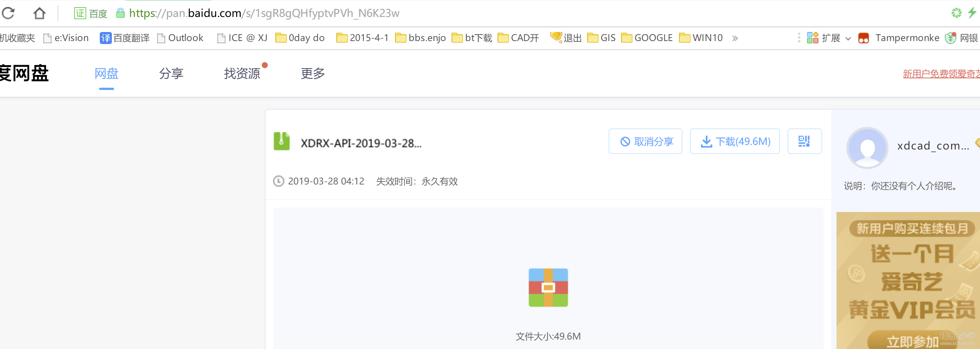Expand more bookmarks with the double chevron
Screen dimensions: 980x349
735,38
